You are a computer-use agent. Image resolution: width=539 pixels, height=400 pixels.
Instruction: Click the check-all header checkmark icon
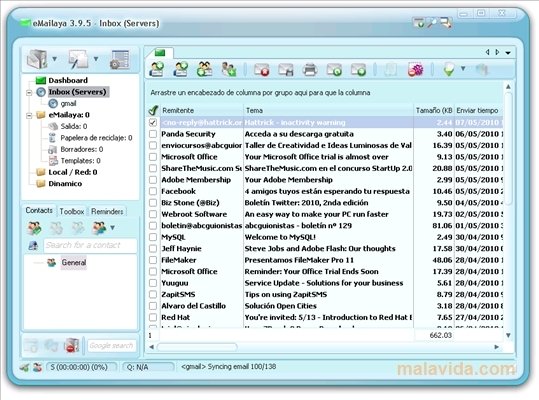click(x=153, y=110)
